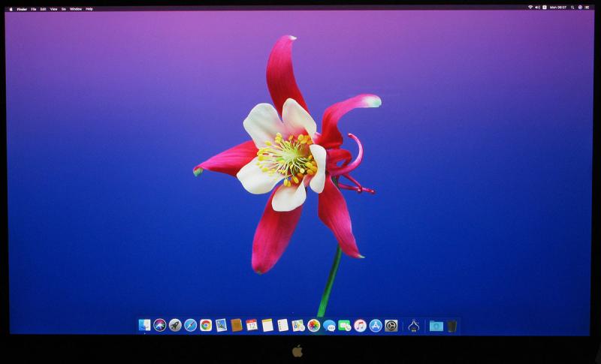The height and width of the screenshot is (364, 601).
Task: Launch Google Chrome from the Dock
Action: tap(206, 325)
